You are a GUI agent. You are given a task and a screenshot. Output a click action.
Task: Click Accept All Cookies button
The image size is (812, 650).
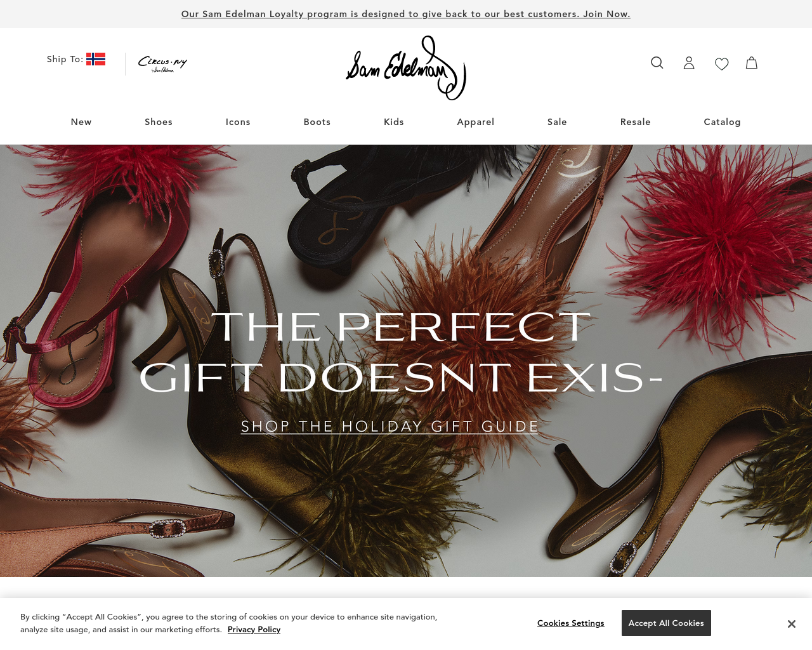666,623
